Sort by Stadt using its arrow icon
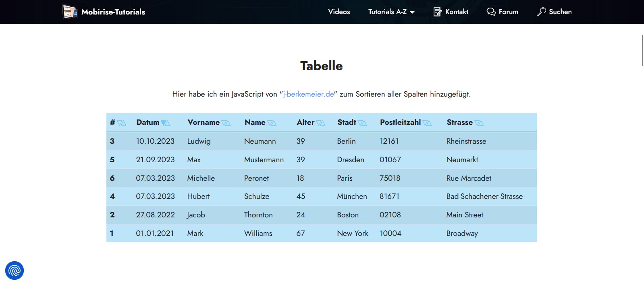 (362, 123)
